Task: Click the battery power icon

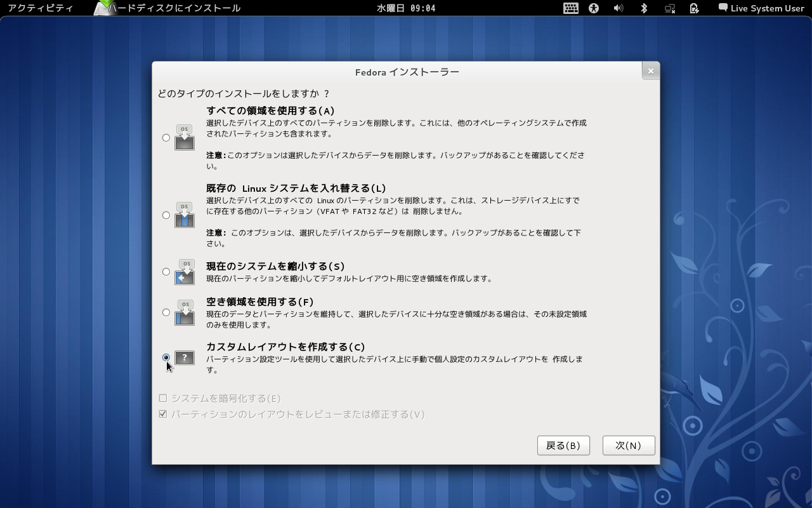Action: point(695,8)
